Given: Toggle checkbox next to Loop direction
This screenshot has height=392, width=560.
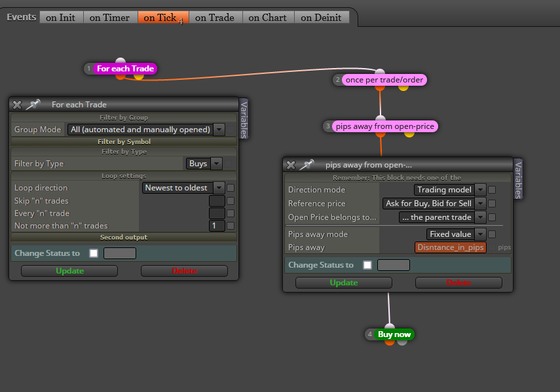Looking at the screenshot, I should [x=231, y=188].
